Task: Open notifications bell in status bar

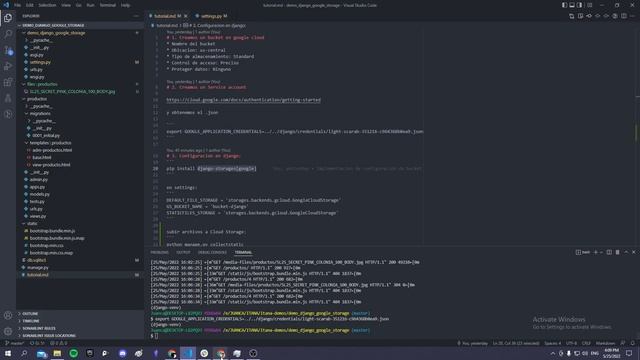Action: [633, 343]
